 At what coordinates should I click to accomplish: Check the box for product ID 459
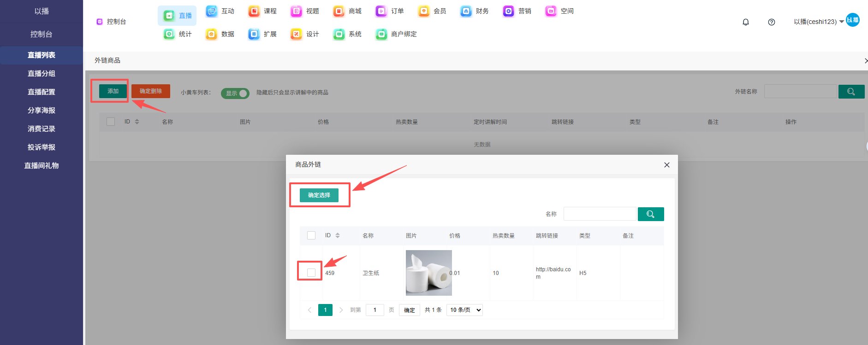(x=311, y=273)
